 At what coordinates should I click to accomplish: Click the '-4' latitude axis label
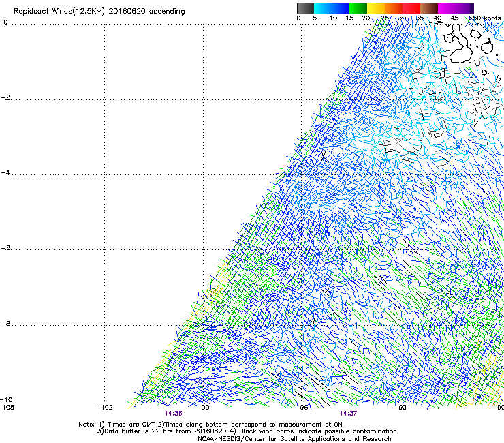pyautogui.click(x=5, y=172)
